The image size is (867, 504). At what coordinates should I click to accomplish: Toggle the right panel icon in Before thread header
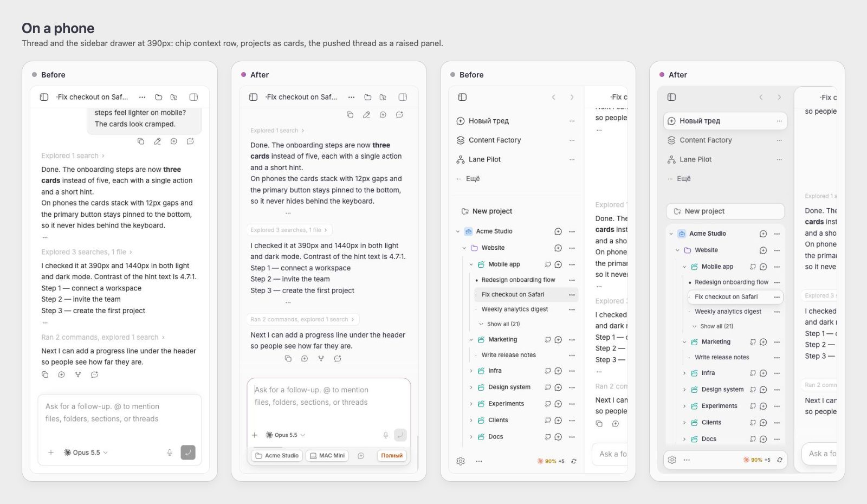(193, 97)
